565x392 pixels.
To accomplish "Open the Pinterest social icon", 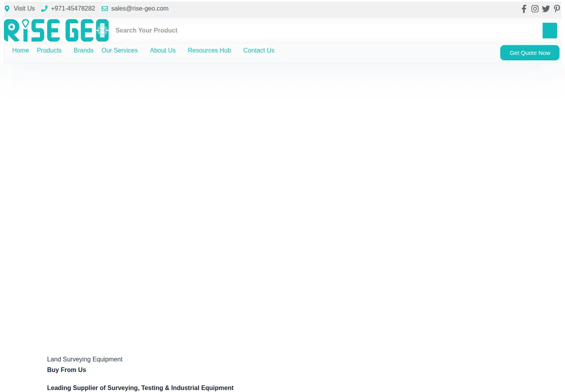I will pos(557,9).
